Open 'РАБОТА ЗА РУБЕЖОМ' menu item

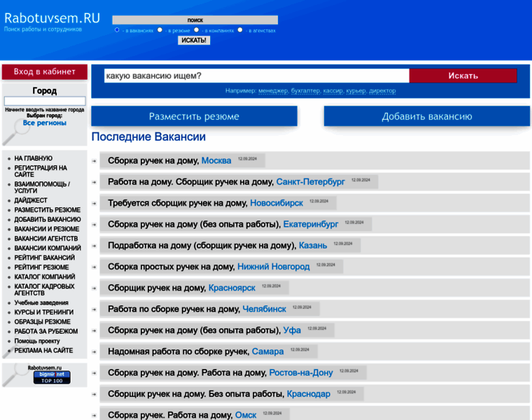pyautogui.click(x=45, y=331)
